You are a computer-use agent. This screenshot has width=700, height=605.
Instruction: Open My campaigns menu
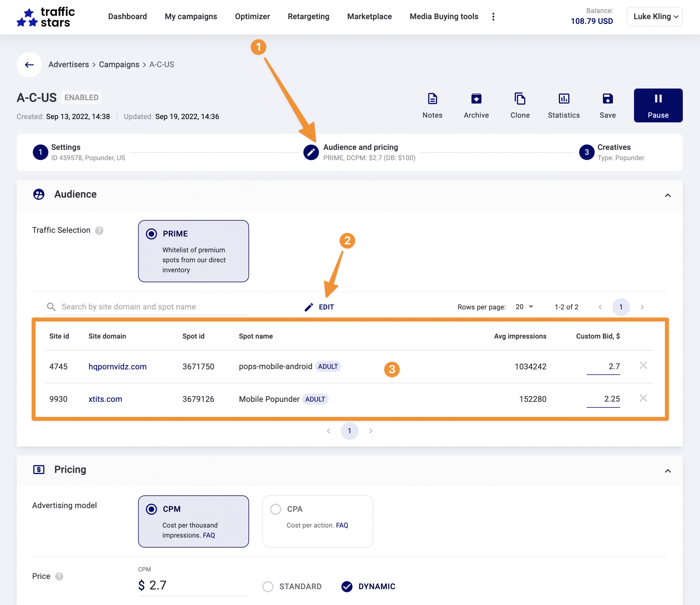pos(191,17)
